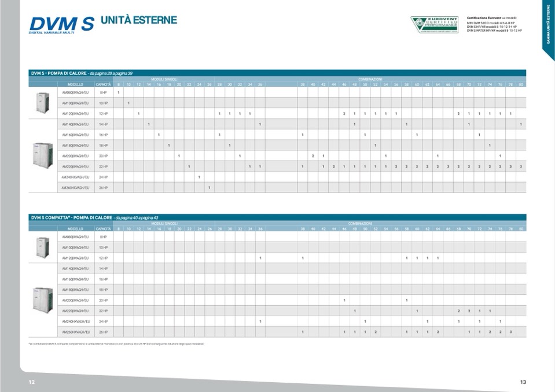
Task: Click the large outdoor unit image in the Compatta table
Action: [43, 299]
